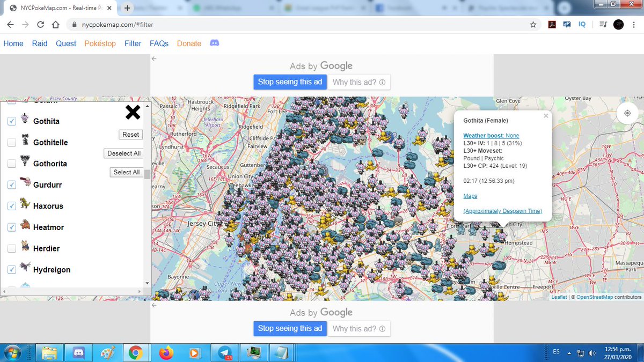Collapse the bottom ad with its left arrow

coord(154,305)
